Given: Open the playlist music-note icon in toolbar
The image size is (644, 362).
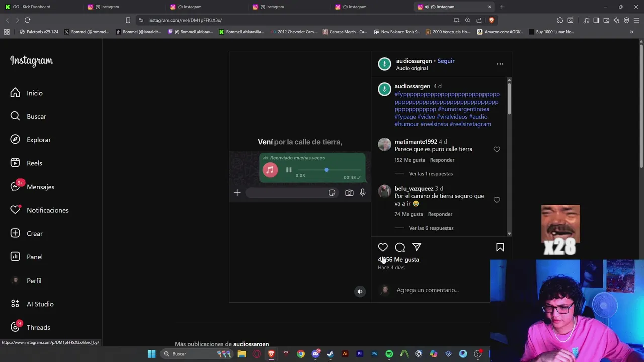Looking at the screenshot, I should [x=586, y=20].
